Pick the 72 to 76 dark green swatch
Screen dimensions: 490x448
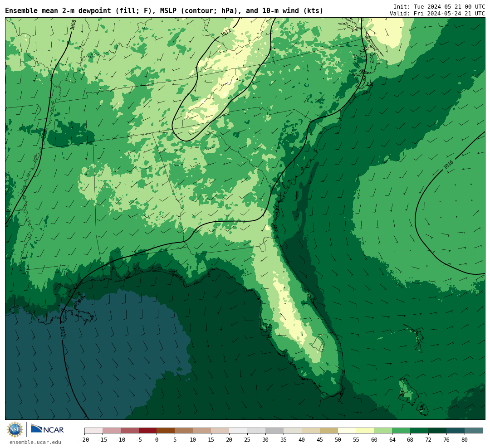[x=438, y=431]
